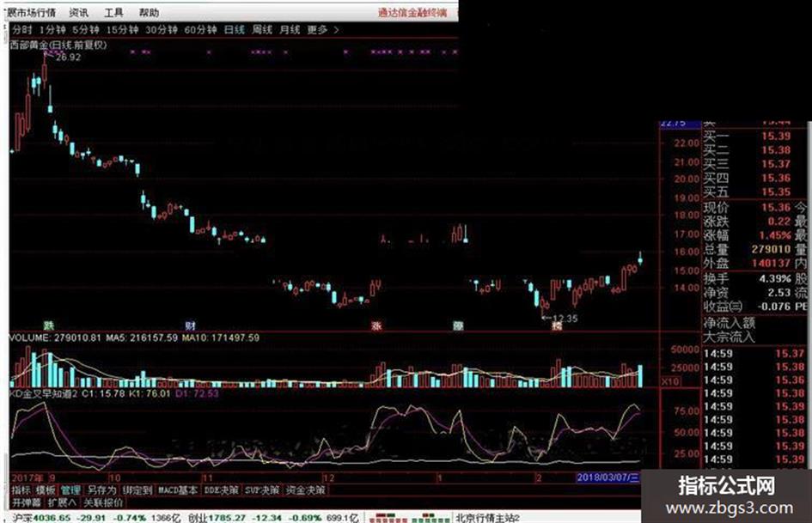This screenshot has height=523, width=812.
Task: Select the MACD基本 indicator tab
Action: (177, 490)
